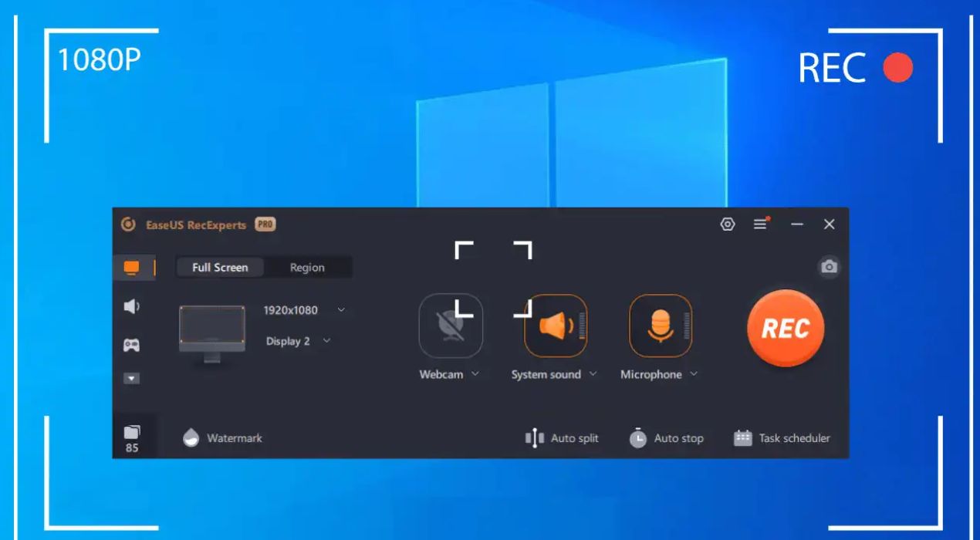Viewport: 980px width, 540px height.
Task: Open the hamburger menu icon
Action: click(x=761, y=224)
